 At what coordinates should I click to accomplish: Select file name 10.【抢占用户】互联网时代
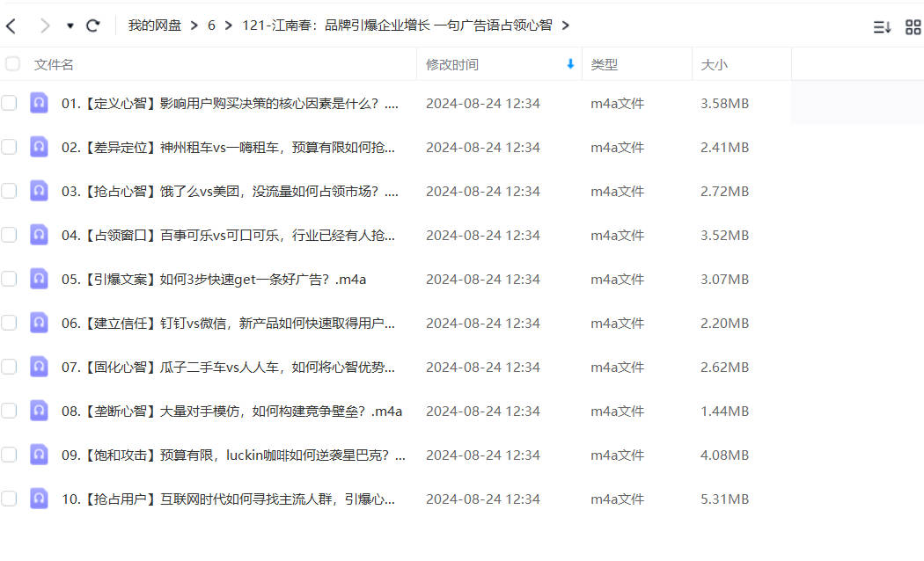coord(228,499)
